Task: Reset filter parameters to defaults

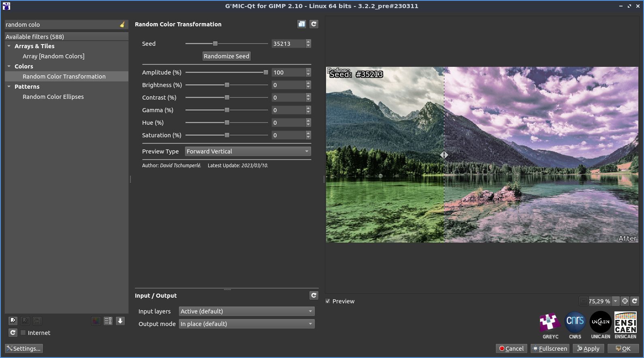Action: coord(314,24)
